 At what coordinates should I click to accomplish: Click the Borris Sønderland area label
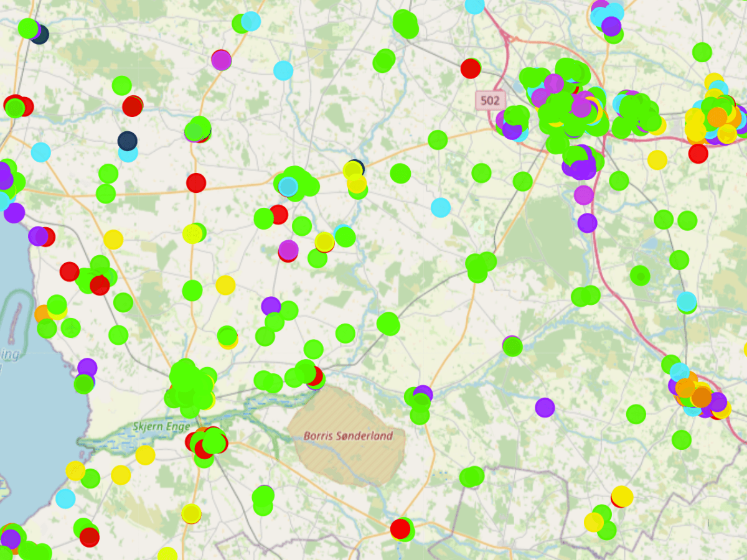point(348,436)
